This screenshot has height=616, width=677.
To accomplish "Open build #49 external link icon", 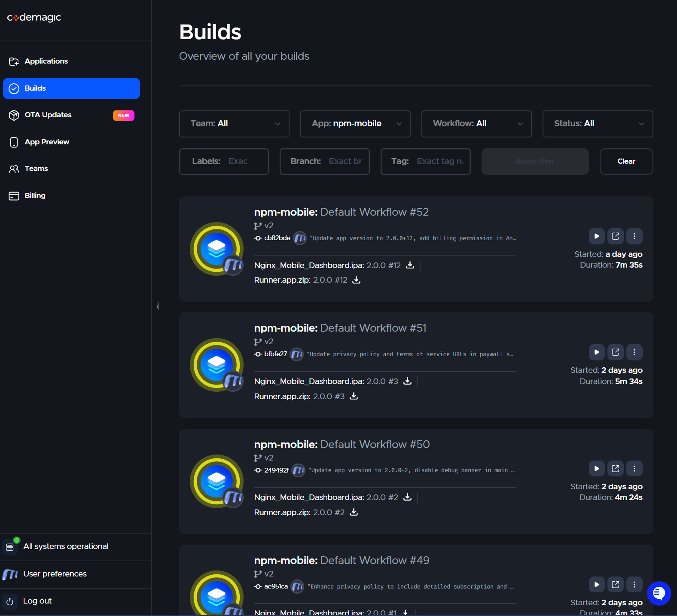I will click(x=616, y=585).
